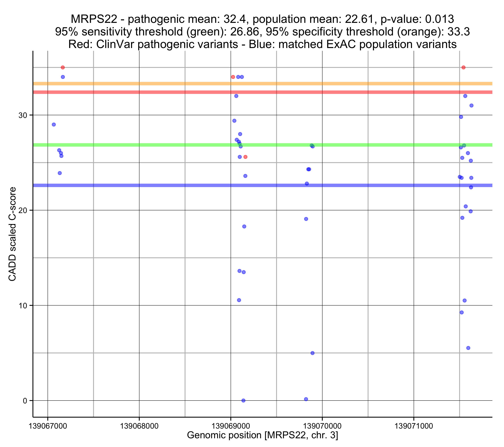The height and width of the screenshot is (447, 504).
Task: Select the lowest blue point on the far right
Action: tap(468, 348)
